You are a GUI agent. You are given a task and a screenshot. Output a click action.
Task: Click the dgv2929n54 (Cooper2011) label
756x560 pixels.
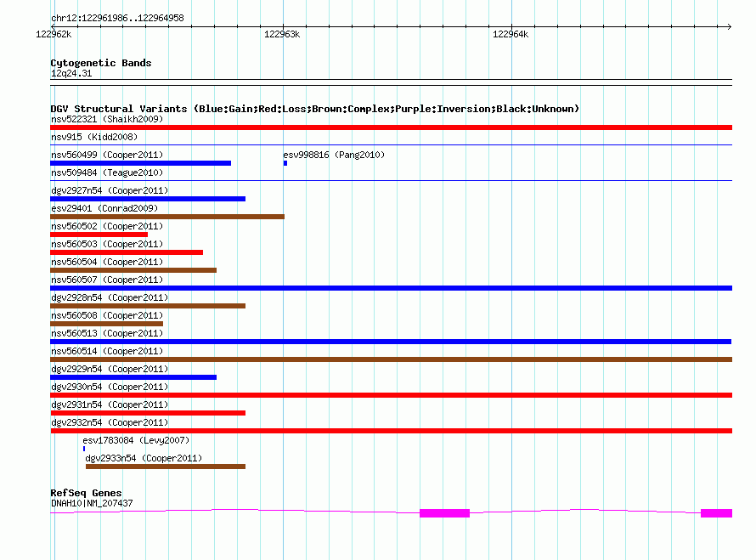110,369
